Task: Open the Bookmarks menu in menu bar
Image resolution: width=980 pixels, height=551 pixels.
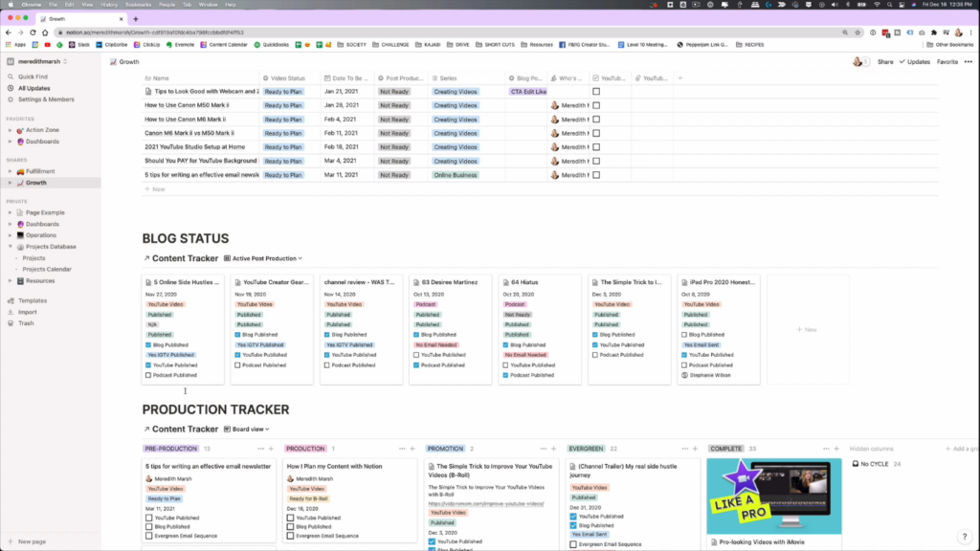Action: click(x=138, y=5)
